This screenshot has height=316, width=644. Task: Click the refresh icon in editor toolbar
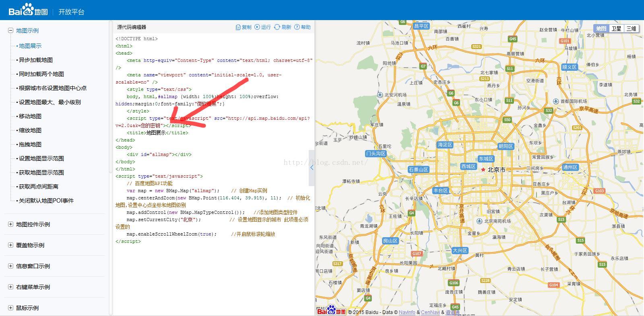pyautogui.click(x=277, y=27)
